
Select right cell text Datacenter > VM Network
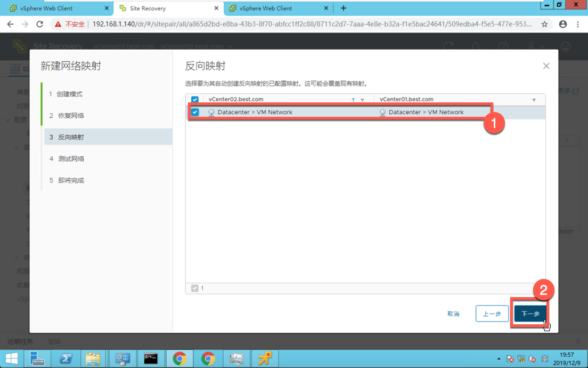click(426, 112)
